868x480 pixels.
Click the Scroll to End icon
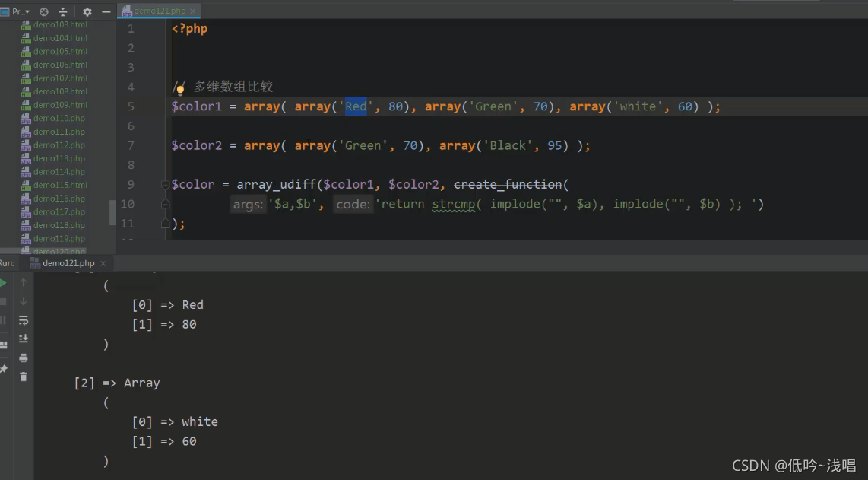[x=24, y=338]
